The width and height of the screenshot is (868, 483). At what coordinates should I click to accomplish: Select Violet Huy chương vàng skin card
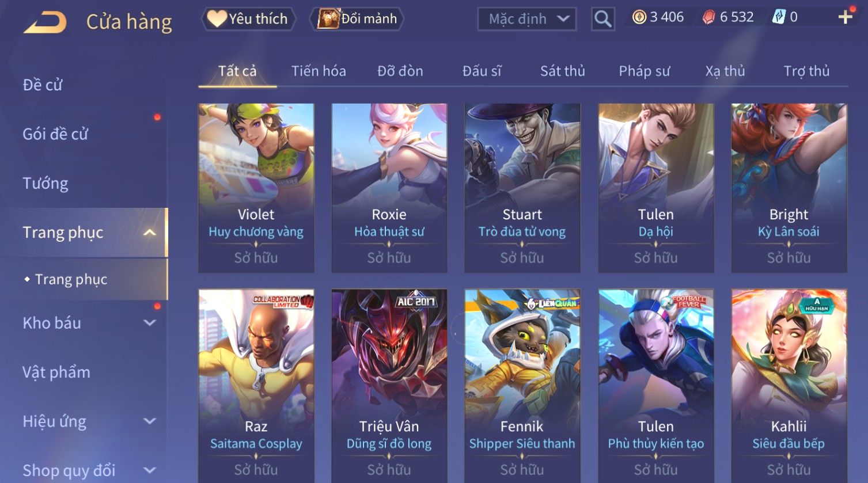tap(256, 188)
